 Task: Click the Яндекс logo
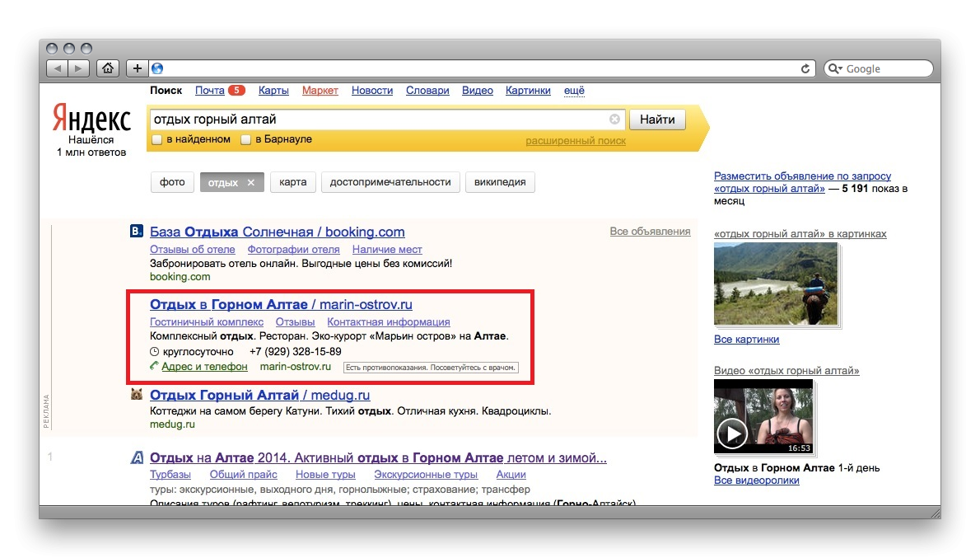click(x=92, y=119)
